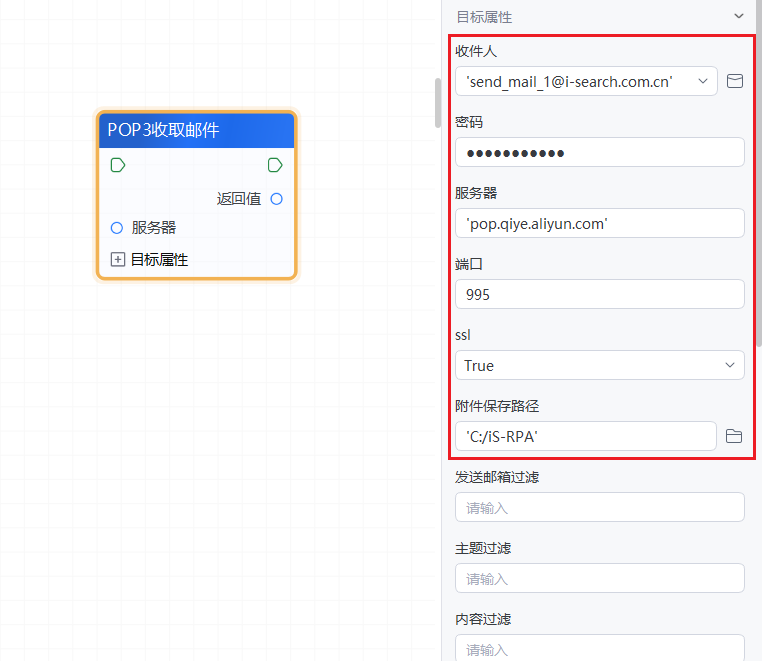Screen dimensions: 762x661
Task: Click the green output flow port on POP3 node
Action: 275,165
